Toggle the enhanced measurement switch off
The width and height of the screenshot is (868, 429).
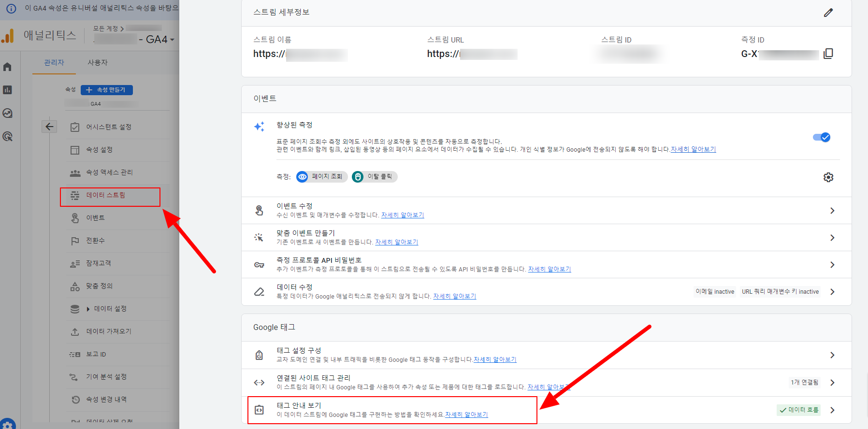(x=822, y=137)
